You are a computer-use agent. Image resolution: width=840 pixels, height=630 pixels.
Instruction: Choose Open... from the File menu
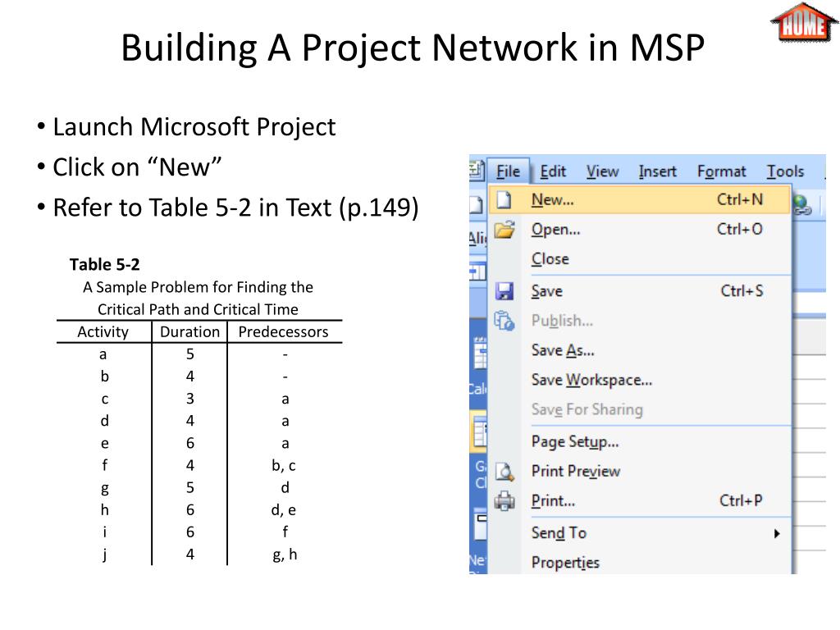pos(640,230)
